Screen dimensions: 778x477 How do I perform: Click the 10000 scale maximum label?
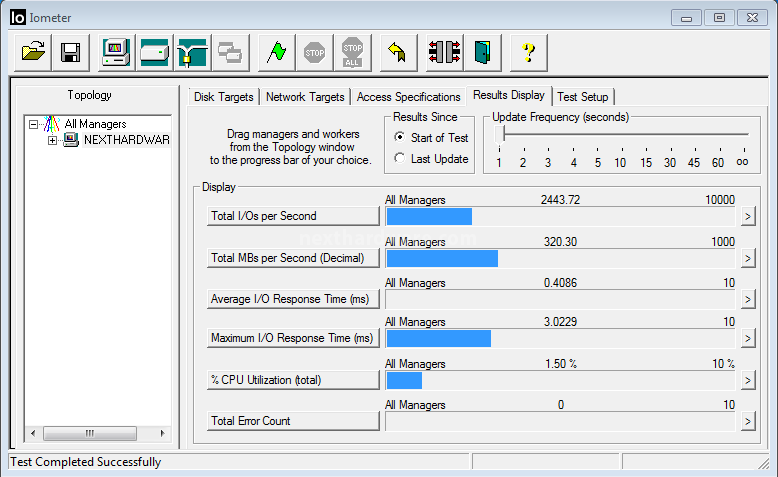click(720, 200)
